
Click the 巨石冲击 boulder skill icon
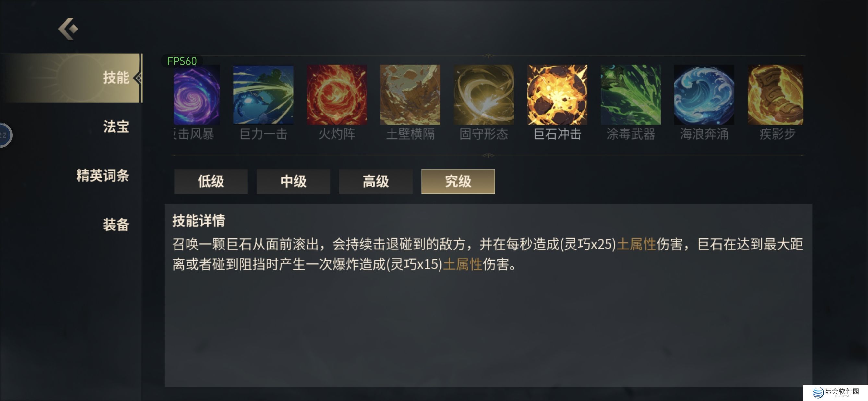click(x=557, y=95)
